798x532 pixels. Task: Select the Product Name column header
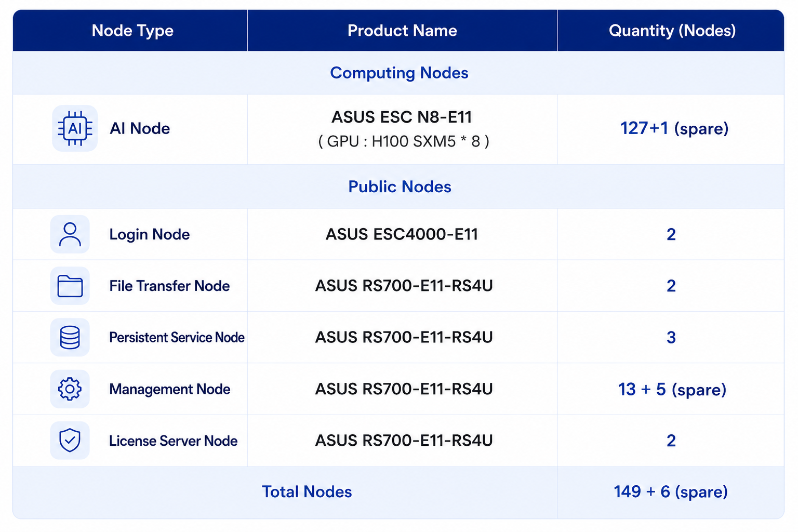click(x=402, y=31)
